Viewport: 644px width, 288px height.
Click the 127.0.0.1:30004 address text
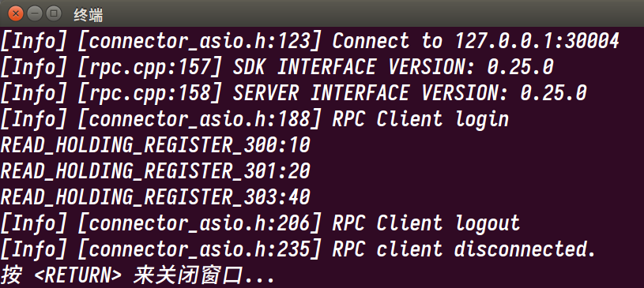coord(537,41)
